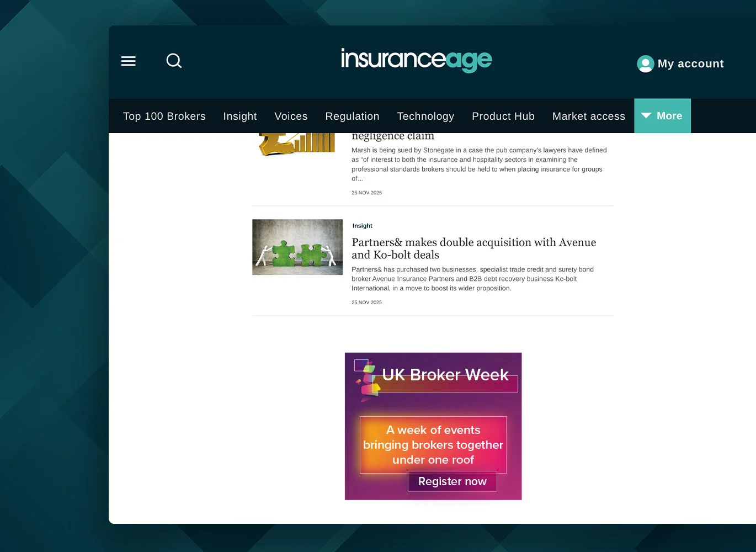Click the Insight category label above article

point(363,226)
